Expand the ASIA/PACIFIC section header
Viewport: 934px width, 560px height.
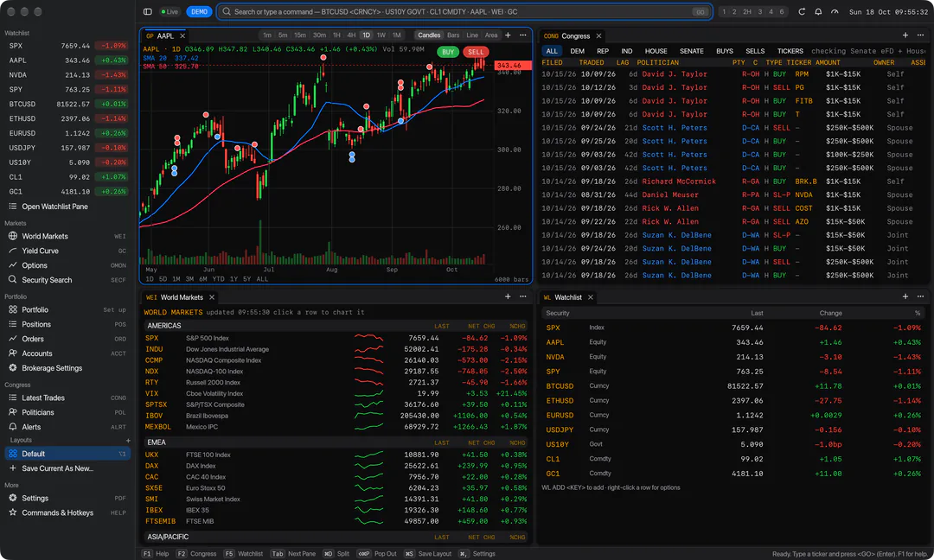(336, 537)
